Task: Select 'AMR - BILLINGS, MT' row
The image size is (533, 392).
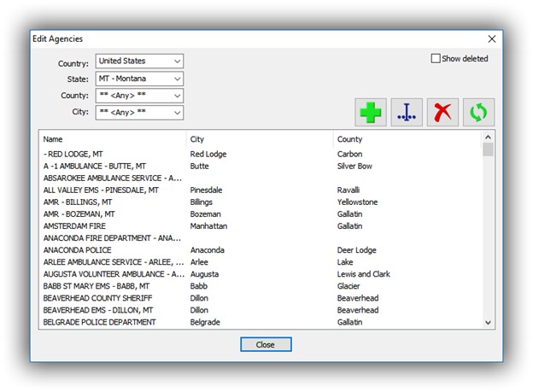Action: [261, 202]
